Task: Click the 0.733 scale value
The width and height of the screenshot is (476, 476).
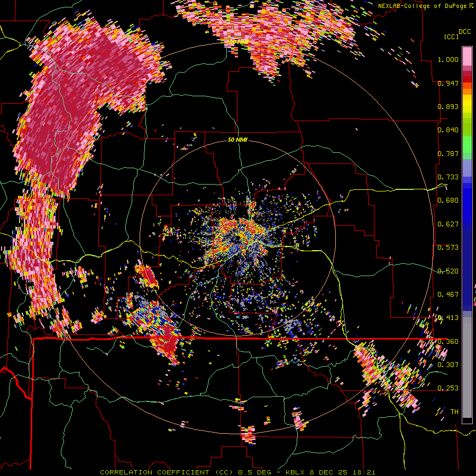Action: (x=448, y=177)
